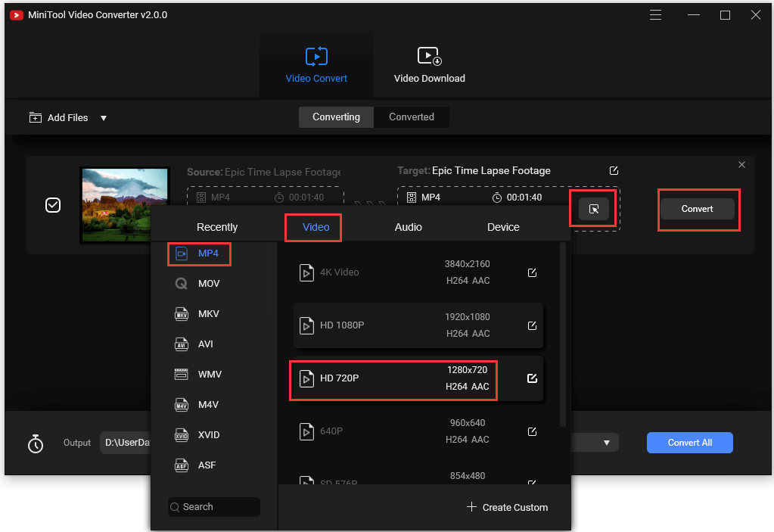Select WMV in the format list
This screenshot has width=774, height=532.
point(200,375)
